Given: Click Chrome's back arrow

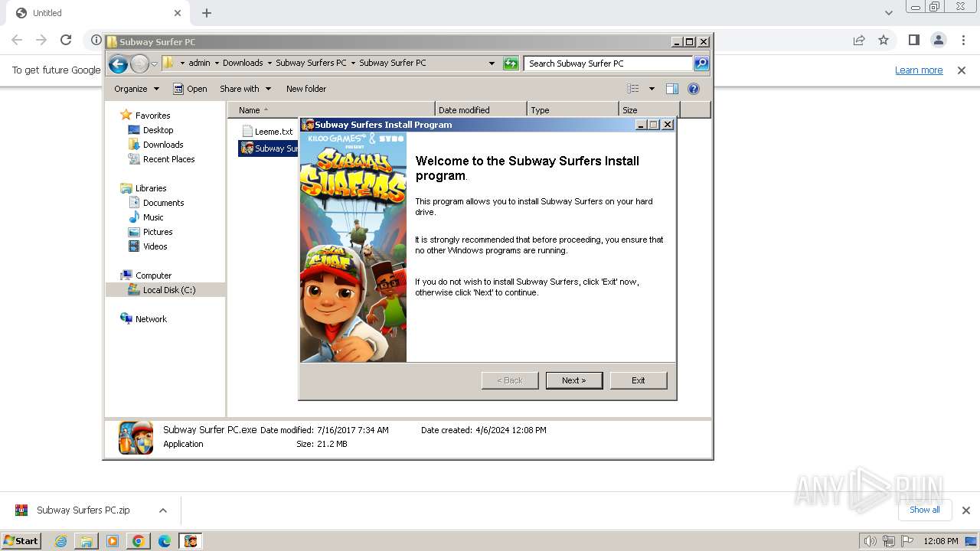Looking at the screenshot, I should tap(17, 40).
